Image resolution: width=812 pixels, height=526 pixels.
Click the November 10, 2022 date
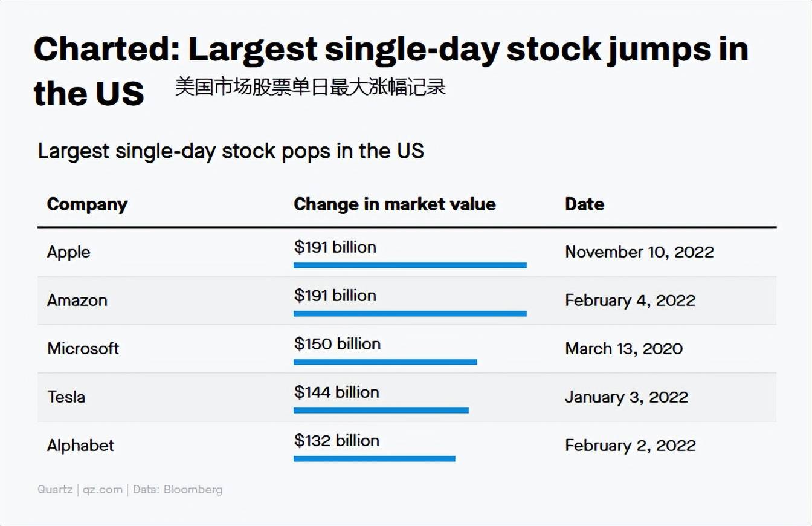[x=639, y=252]
